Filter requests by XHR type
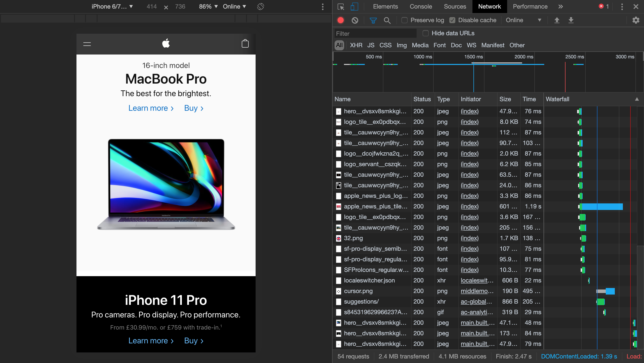644x363 pixels. click(x=356, y=45)
